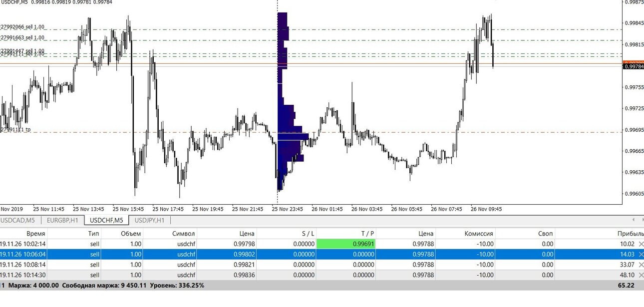Image resolution: width=644 pixels, height=307 pixels.
Task: Select the order opened at 10:08:14
Action: tap(322, 265)
